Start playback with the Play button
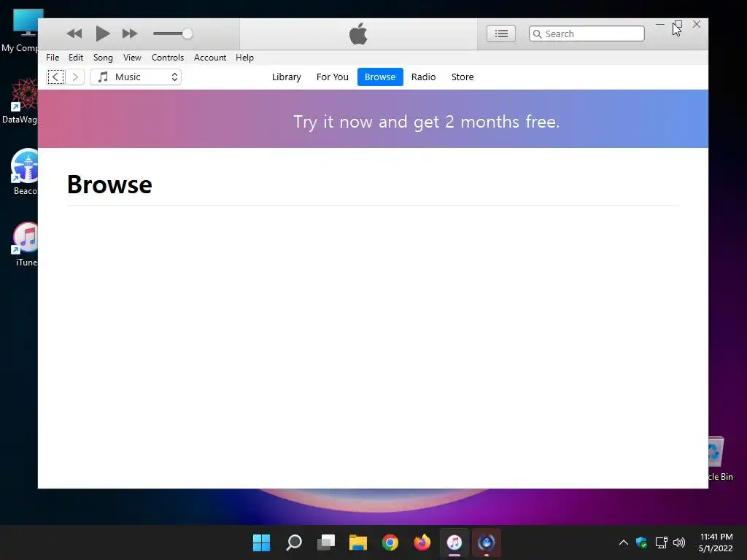The width and height of the screenshot is (747, 560). click(x=102, y=34)
